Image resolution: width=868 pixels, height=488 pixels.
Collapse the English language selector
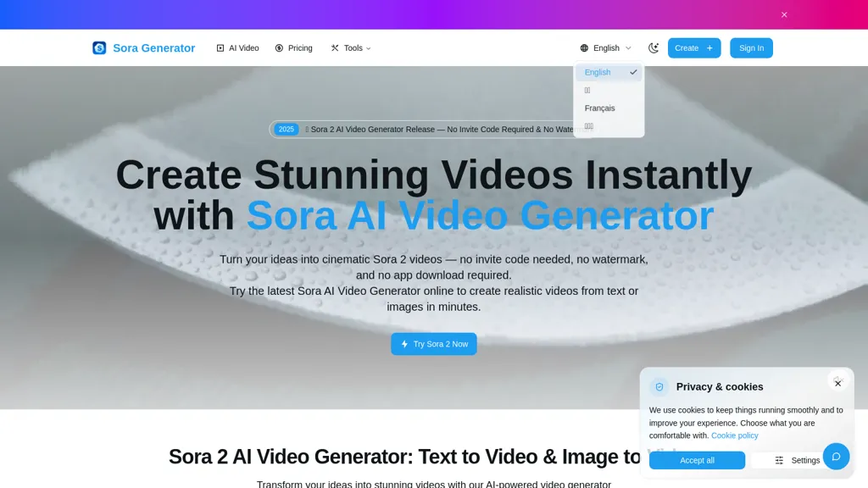pos(605,48)
